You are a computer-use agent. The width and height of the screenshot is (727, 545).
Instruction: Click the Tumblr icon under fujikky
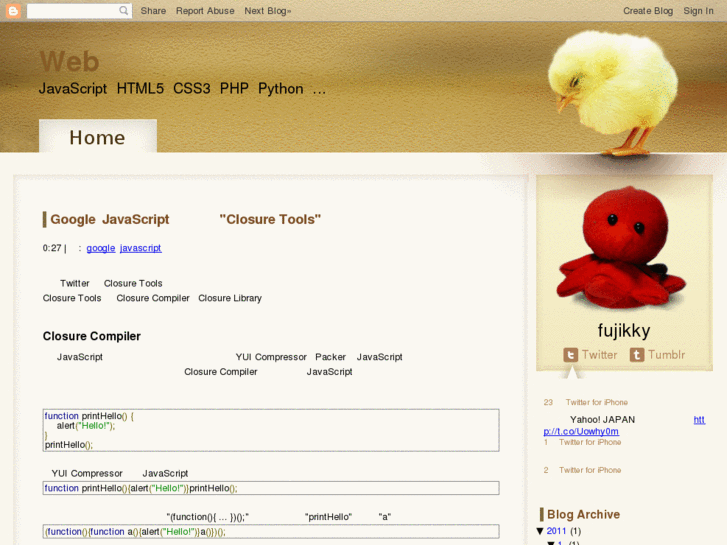pos(637,355)
